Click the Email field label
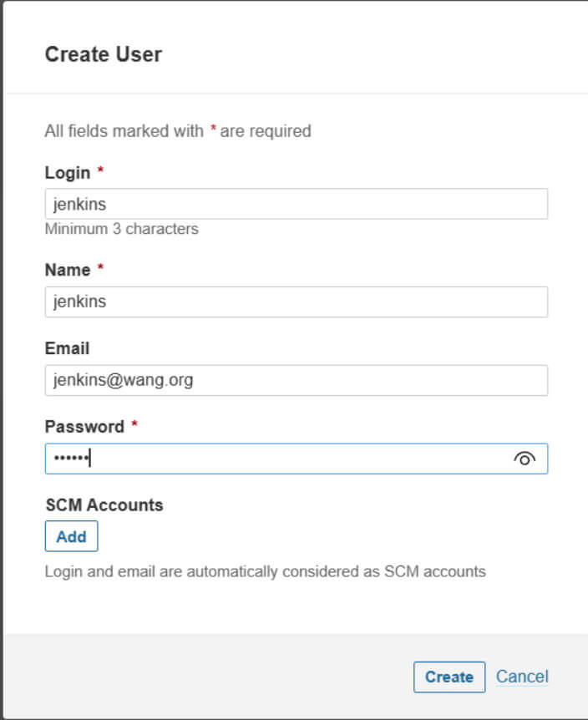588x720 pixels. (x=67, y=348)
